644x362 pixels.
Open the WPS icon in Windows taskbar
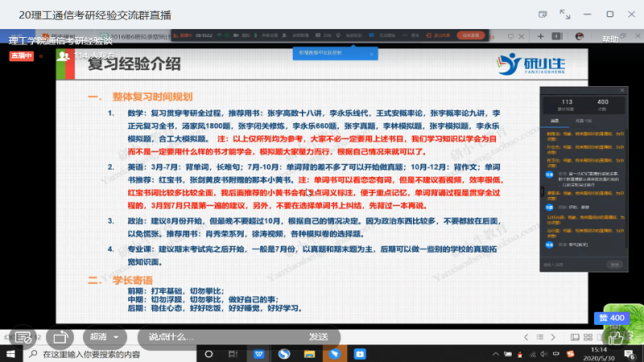click(x=257, y=354)
